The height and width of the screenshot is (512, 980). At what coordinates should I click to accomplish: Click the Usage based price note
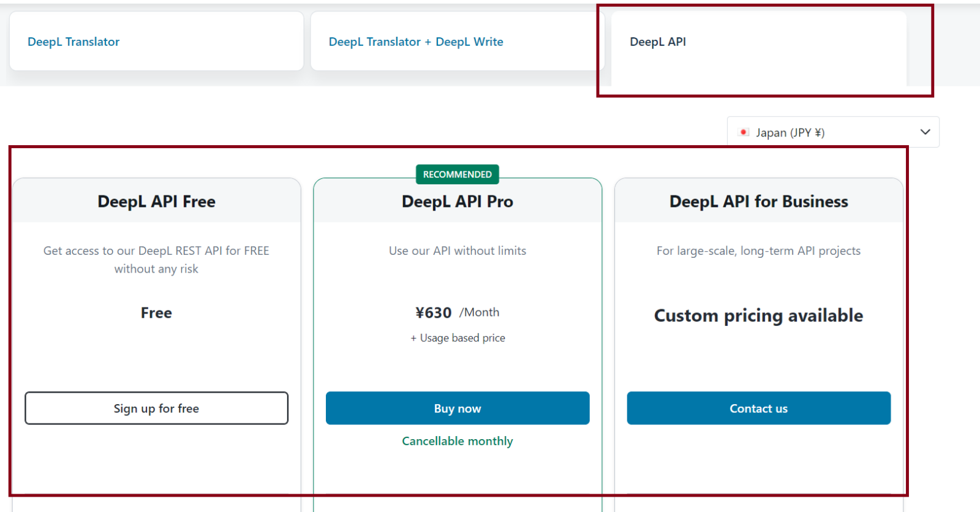point(458,337)
